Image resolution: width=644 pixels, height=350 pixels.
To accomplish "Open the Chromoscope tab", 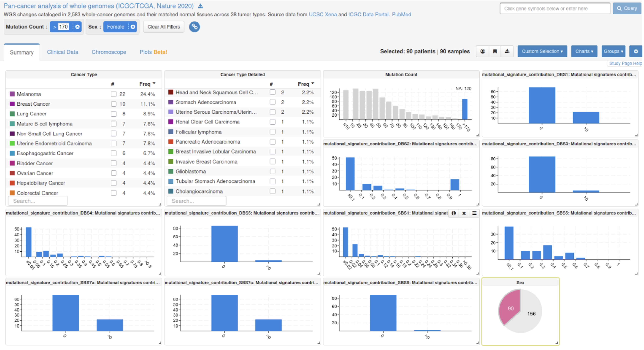I will click(109, 52).
